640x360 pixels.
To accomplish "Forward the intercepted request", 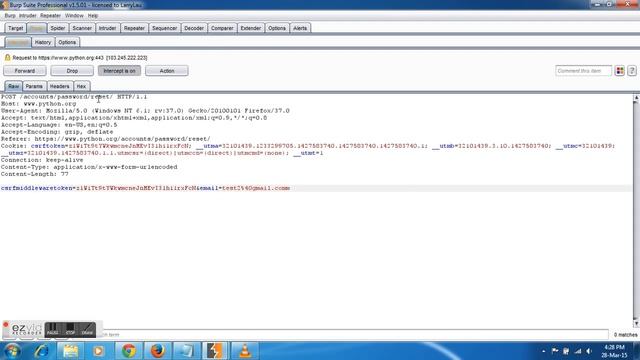I will [24, 71].
